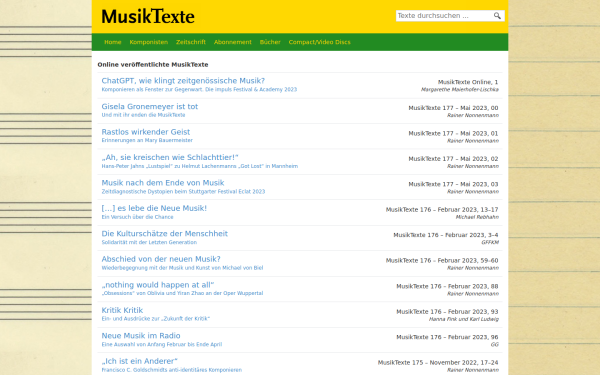
Task: Open 'Abschied von der neuen Musik?' article
Action: (x=161, y=259)
